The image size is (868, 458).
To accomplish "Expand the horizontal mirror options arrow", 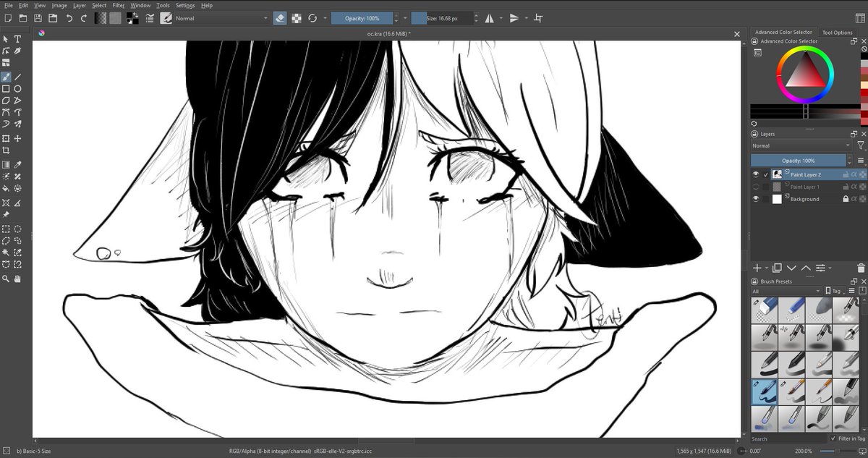I will coord(501,18).
